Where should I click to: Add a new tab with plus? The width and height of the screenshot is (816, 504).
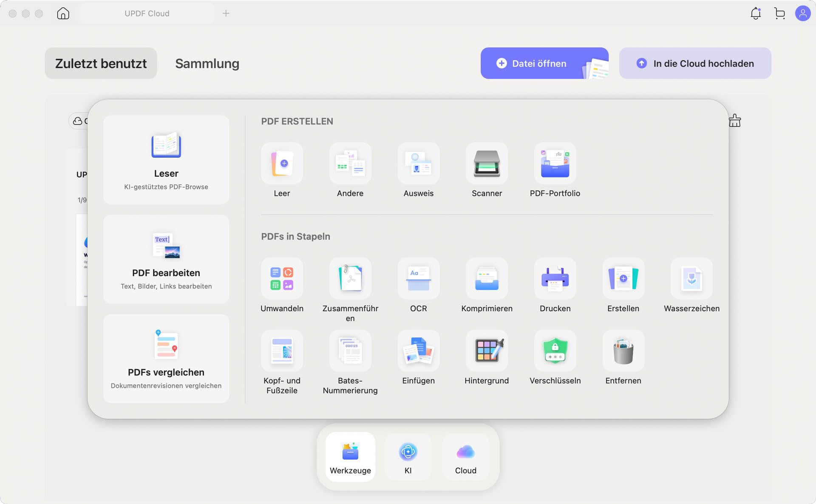[226, 14]
